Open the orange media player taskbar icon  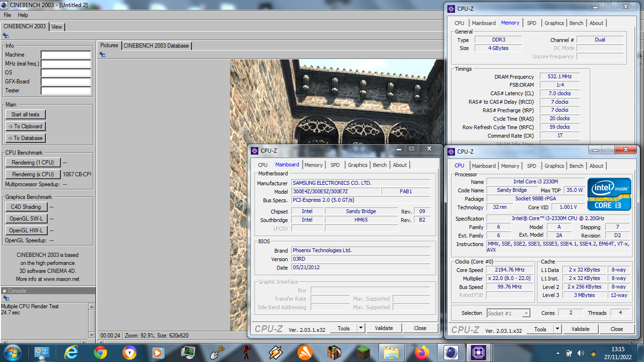pos(158,353)
